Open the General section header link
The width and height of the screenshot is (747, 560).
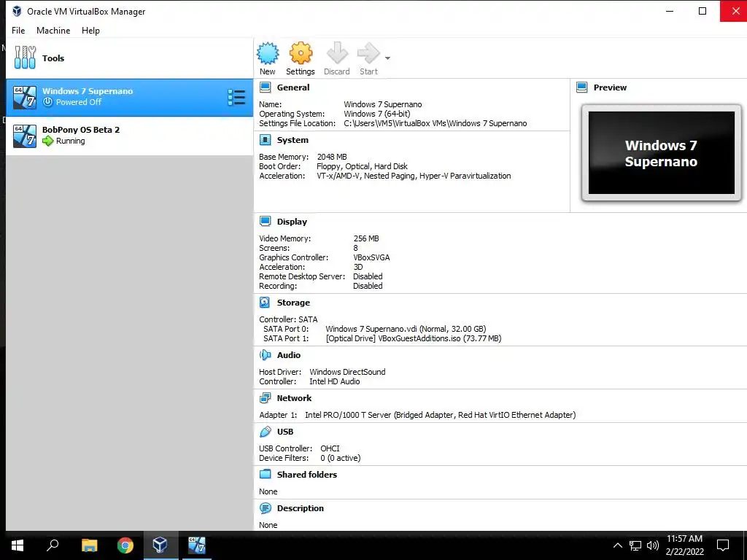point(293,87)
